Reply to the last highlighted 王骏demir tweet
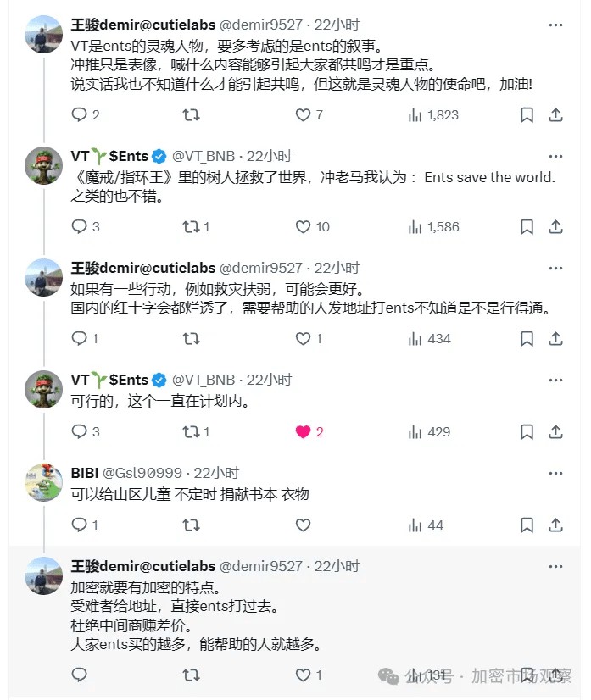 [x=80, y=675]
